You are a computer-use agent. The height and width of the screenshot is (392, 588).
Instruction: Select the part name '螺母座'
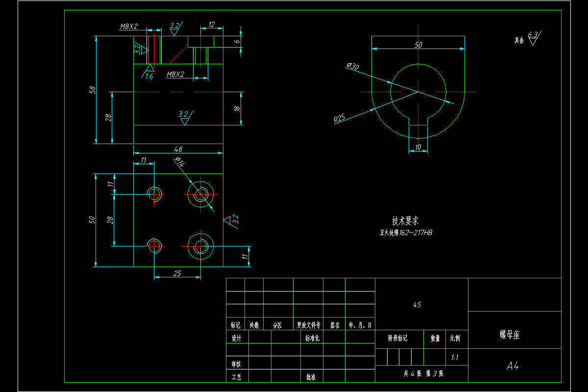[510, 335]
